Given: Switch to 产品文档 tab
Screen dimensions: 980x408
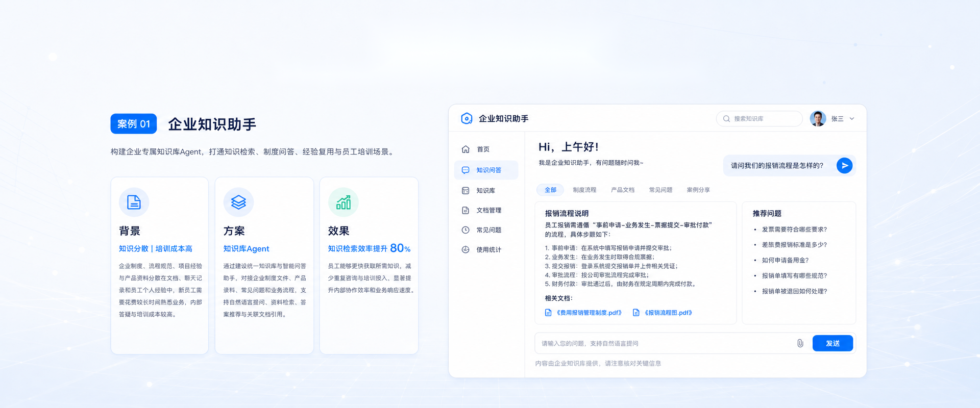Looking at the screenshot, I should click(623, 190).
